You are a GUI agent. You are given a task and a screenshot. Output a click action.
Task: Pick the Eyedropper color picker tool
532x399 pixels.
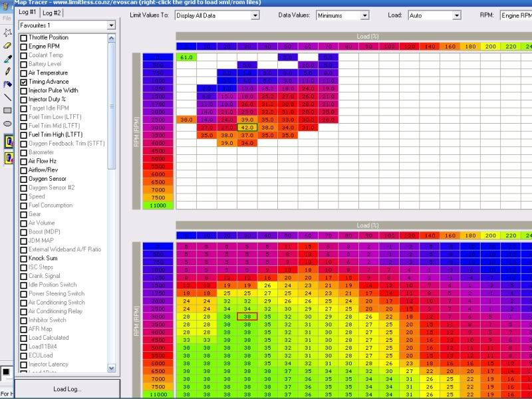coord(7,59)
